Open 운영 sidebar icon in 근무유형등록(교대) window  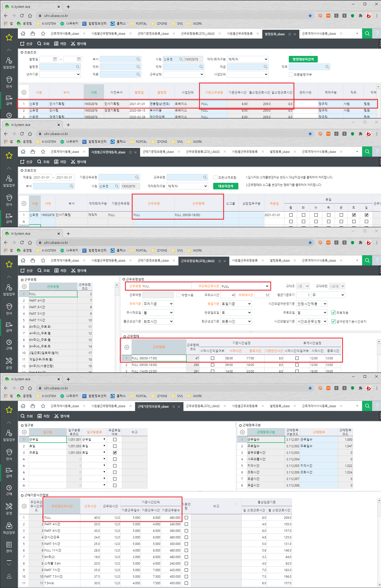(x=9, y=363)
